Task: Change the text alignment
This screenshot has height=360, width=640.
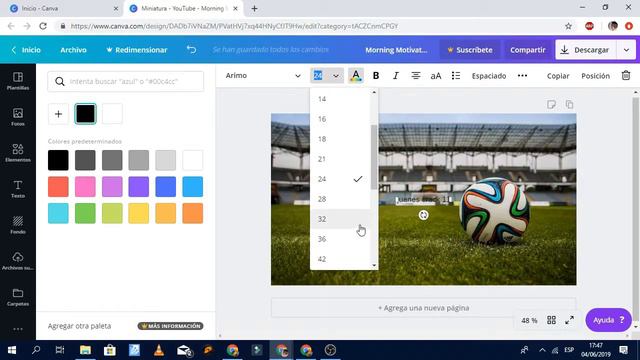Action: [x=416, y=76]
